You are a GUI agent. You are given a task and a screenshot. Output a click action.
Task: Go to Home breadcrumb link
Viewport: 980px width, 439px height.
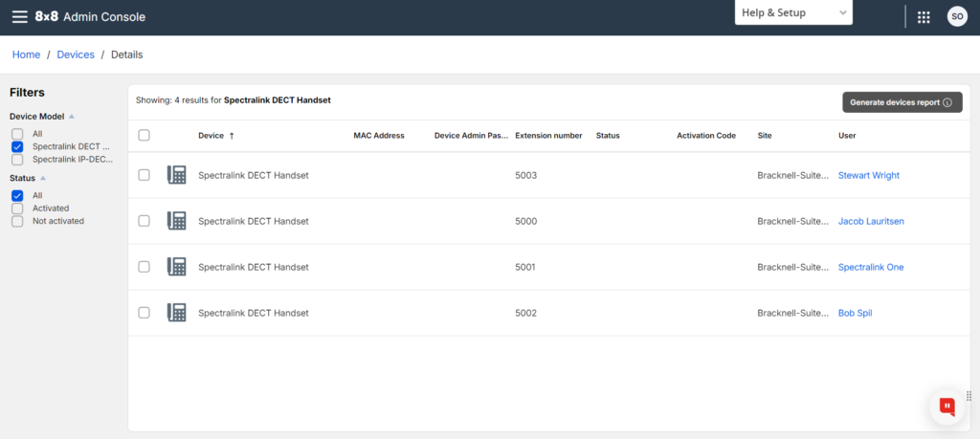(26, 55)
